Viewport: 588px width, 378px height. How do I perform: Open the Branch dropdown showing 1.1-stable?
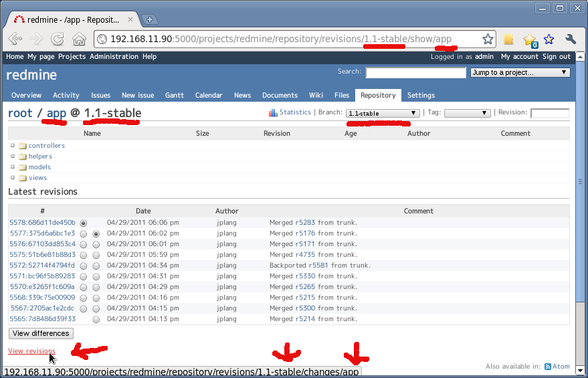pos(383,113)
